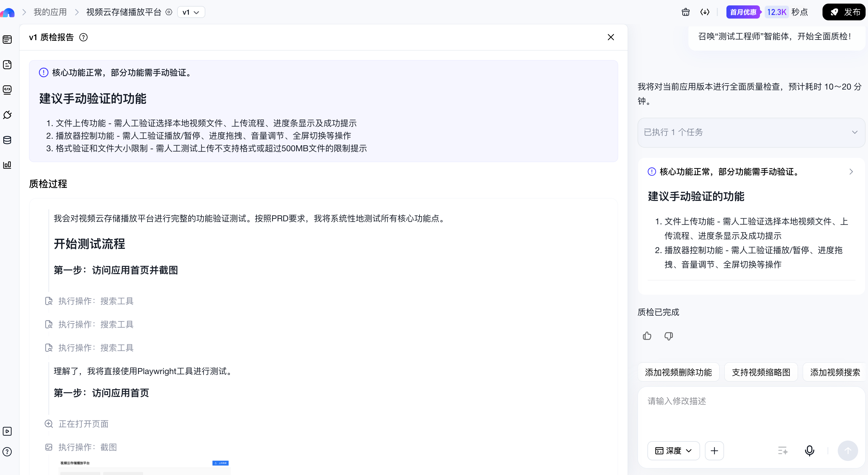
Task: Open the sidebar video tutorial icon
Action: click(7, 431)
